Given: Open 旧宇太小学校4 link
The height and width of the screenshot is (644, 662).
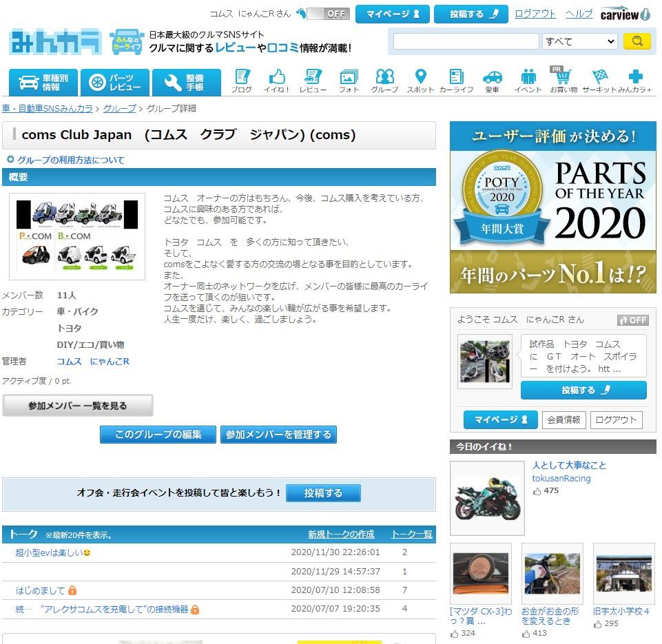Looking at the screenshot, I should [621, 611].
